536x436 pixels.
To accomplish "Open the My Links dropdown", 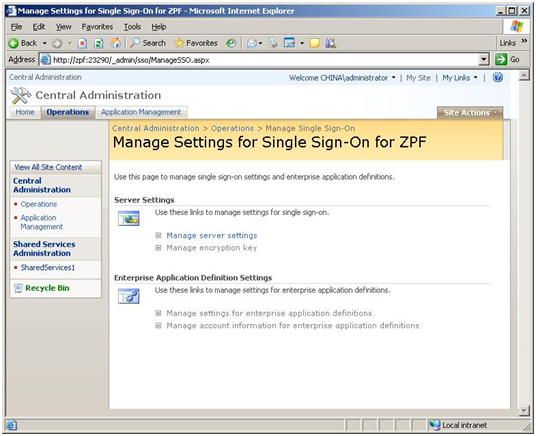I will pos(460,78).
